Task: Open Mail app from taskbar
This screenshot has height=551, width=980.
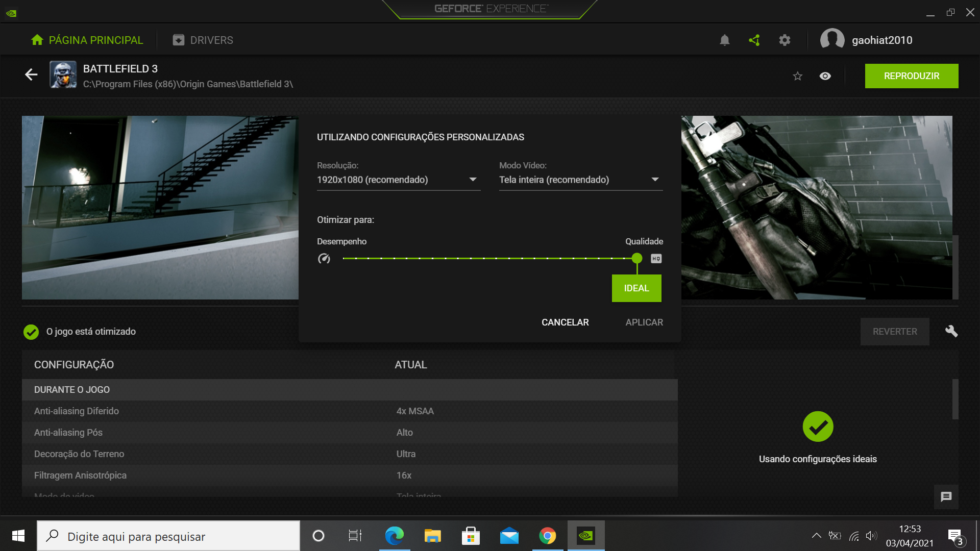Action: (x=509, y=536)
